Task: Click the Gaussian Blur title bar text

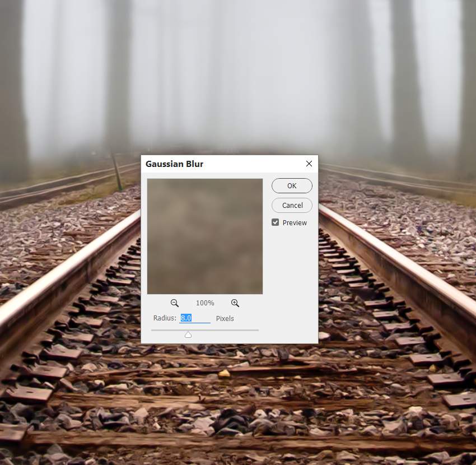Action: pyautogui.click(x=174, y=164)
